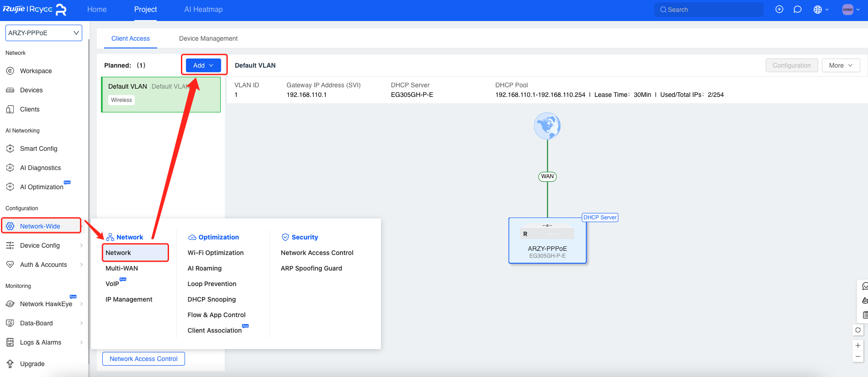
Task: Click the Network-Wide gear icon
Action: click(x=10, y=226)
